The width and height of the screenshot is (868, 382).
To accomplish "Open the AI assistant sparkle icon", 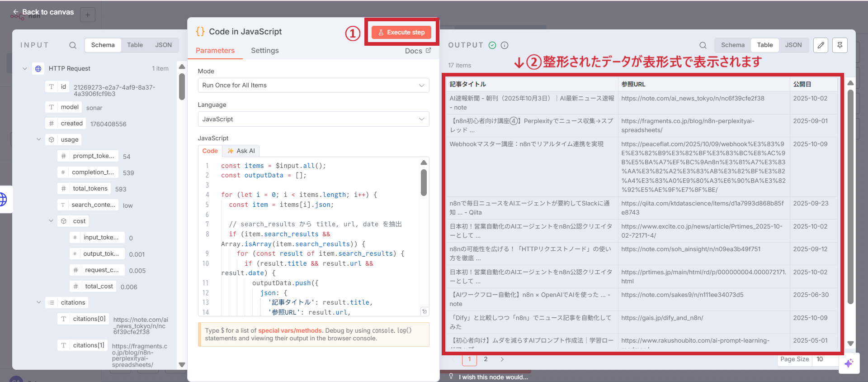I will coord(849,363).
